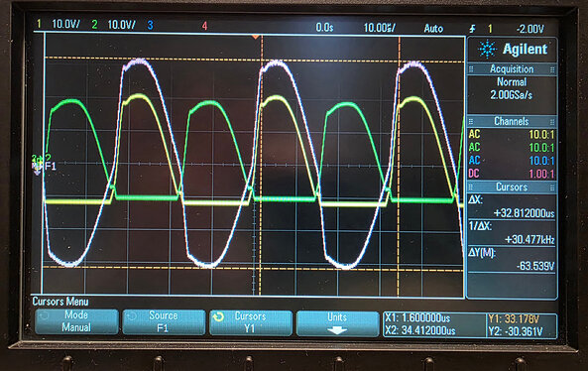Click the Y2: -30.361V cursor value
Image resolution: width=588 pixels, height=371 pixels.
pos(516,331)
